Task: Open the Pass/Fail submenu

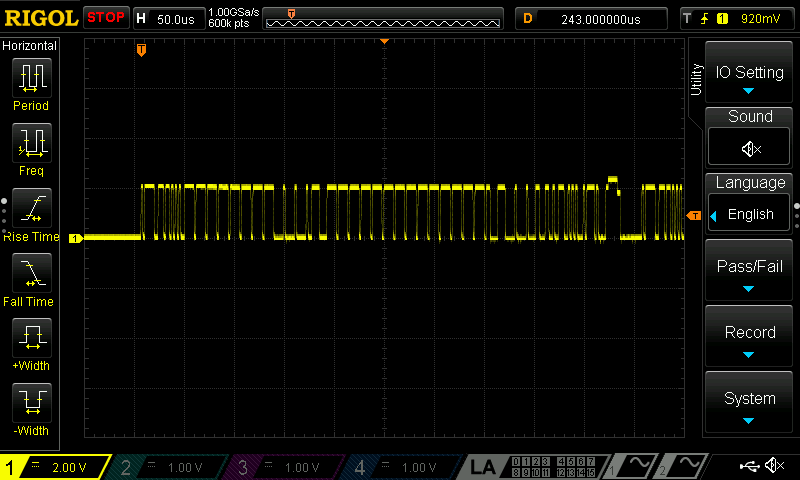Action: [x=748, y=270]
